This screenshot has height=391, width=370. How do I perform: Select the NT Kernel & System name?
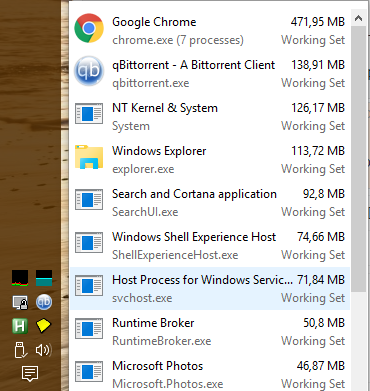pyautogui.click(x=165, y=108)
